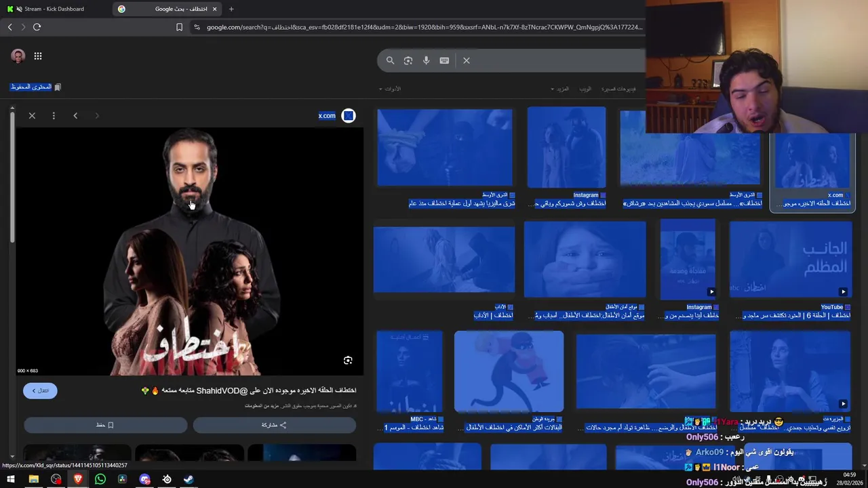The width and height of the screenshot is (868, 488).
Task: Open WhatsApp from the taskbar
Action: point(100,479)
